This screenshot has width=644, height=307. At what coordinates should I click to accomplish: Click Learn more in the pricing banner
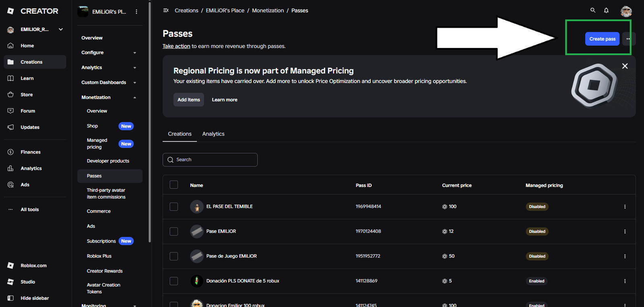225,100
